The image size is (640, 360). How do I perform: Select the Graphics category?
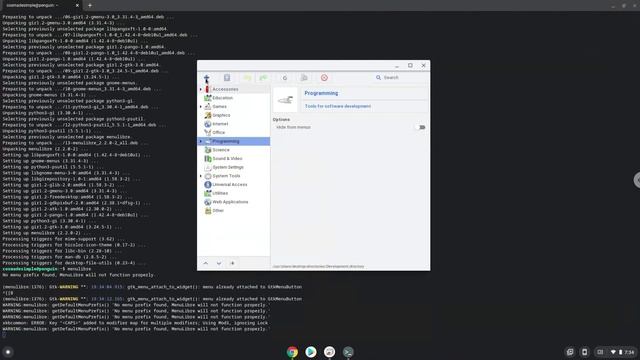(x=233, y=115)
